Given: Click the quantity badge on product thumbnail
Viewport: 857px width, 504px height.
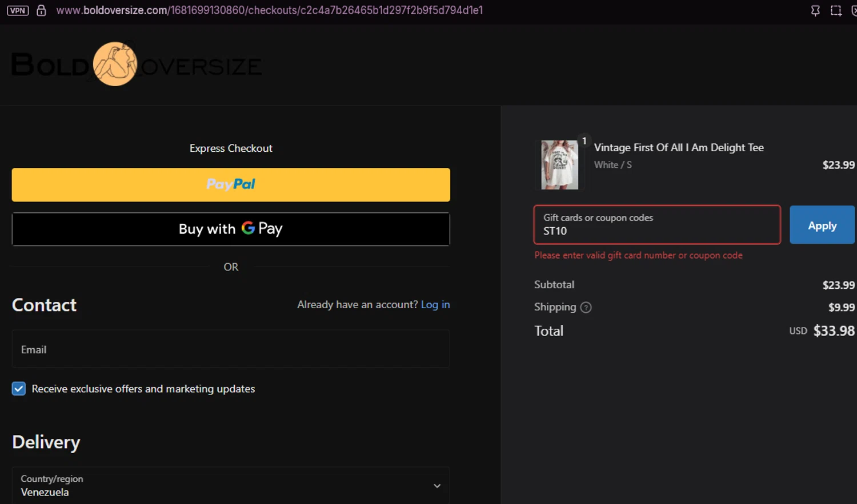Looking at the screenshot, I should coord(584,141).
